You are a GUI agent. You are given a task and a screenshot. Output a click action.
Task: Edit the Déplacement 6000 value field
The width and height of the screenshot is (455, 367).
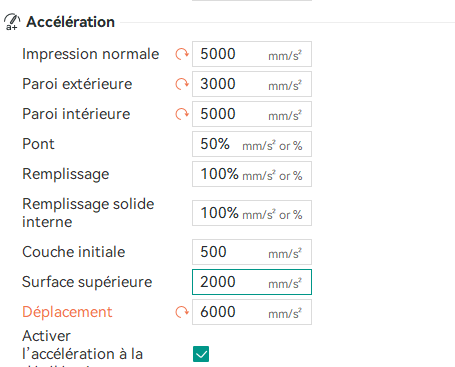[x=252, y=312]
